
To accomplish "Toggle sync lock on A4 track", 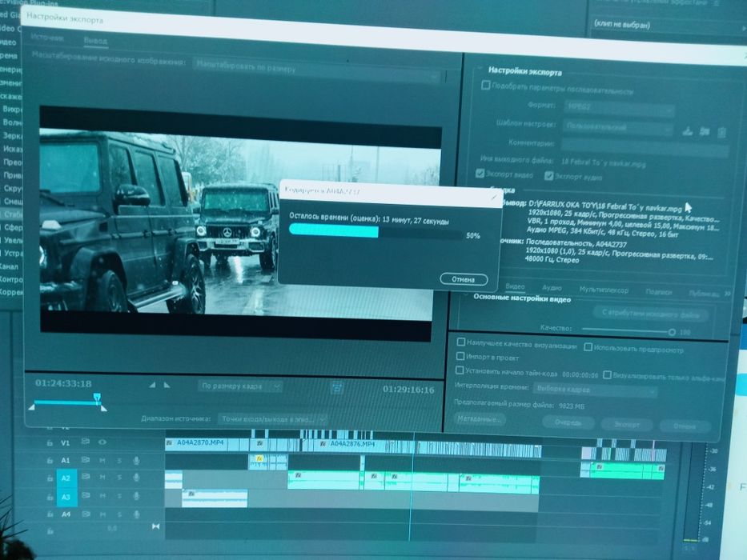I will coord(86,514).
